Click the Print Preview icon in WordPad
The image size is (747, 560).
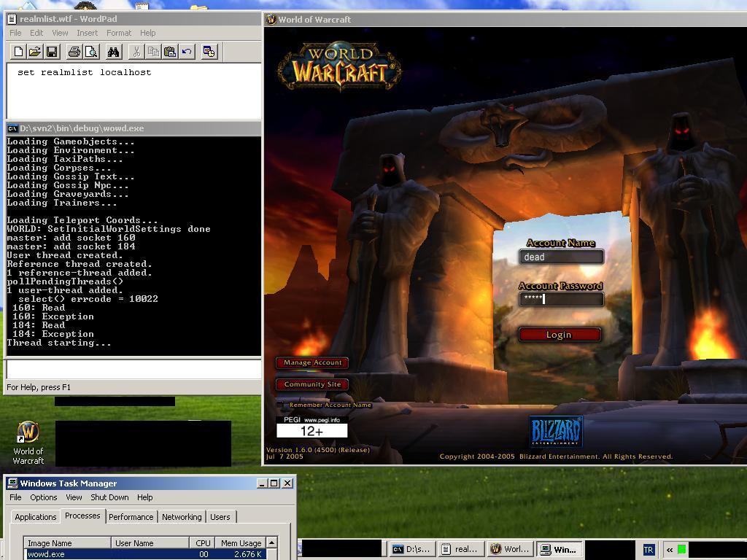(91, 52)
